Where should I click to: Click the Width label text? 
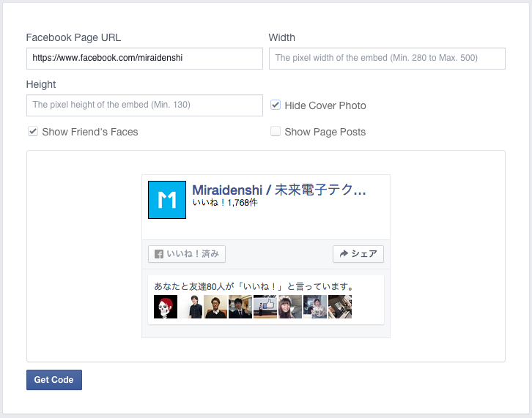click(282, 37)
